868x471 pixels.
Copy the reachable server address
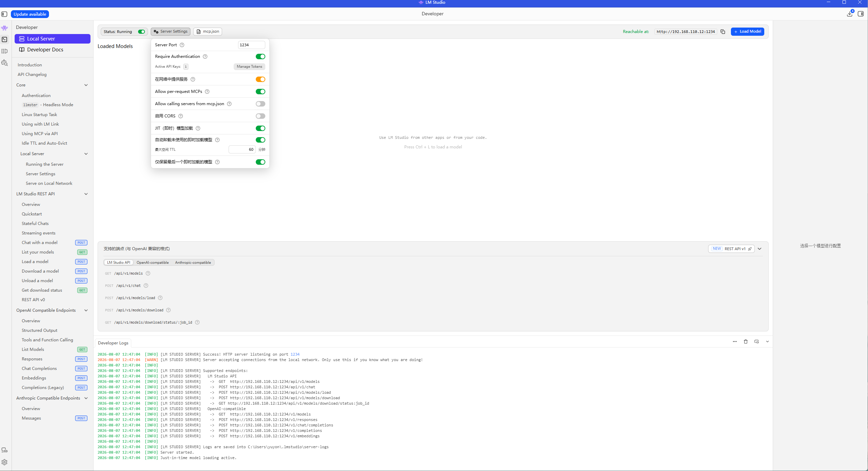click(723, 32)
